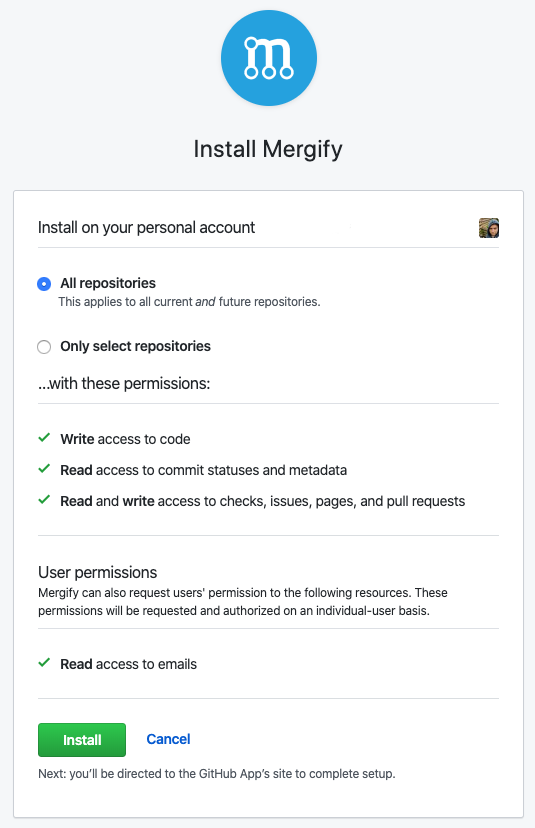
Task: Click Read access to emails text
Action: point(128,664)
